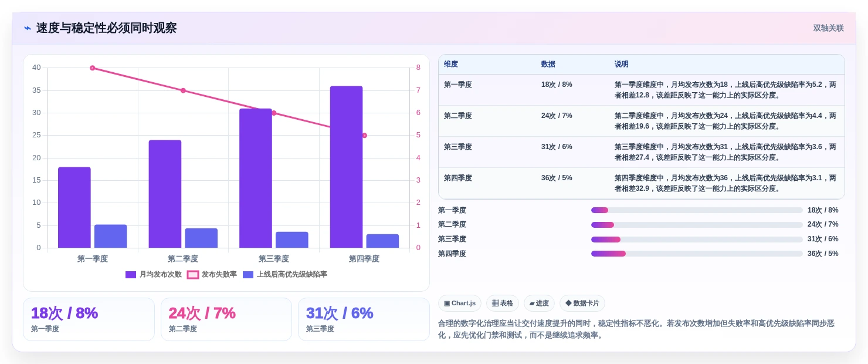Toggle the 上线后高优先级缺陷率 legend entry
868x364 pixels.
285,274
